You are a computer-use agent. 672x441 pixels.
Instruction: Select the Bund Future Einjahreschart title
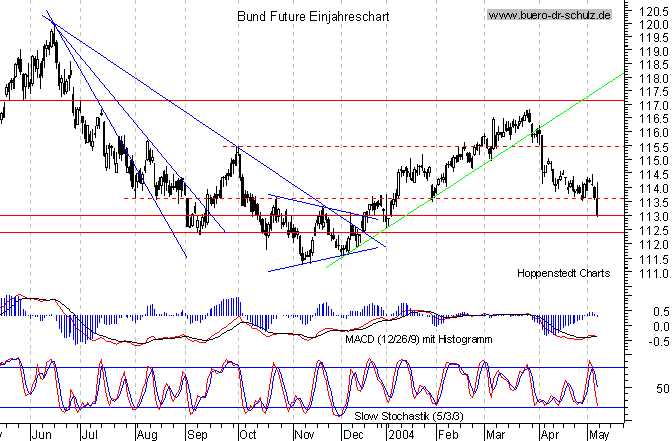click(x=313, y=17)
